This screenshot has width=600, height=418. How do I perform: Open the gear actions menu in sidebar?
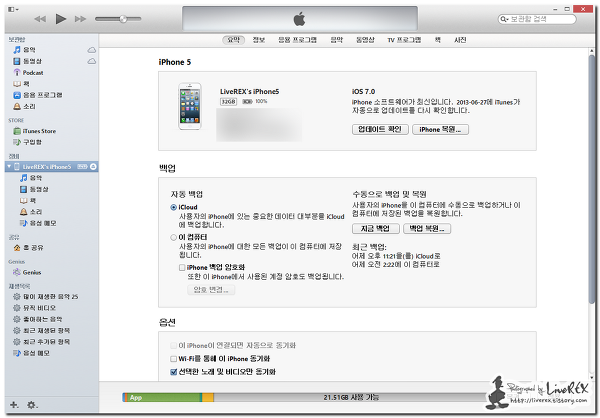32,405
